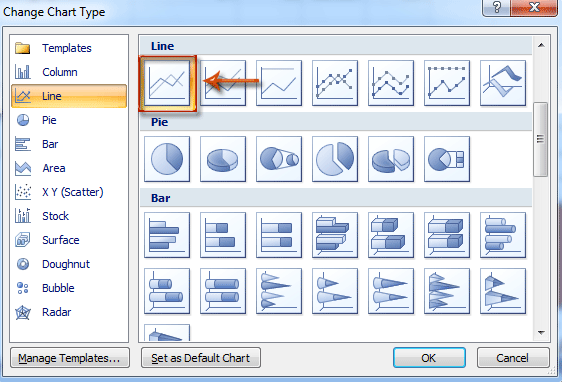Open dialog help question mark button
562x382 pixels.
coord(496,7)
